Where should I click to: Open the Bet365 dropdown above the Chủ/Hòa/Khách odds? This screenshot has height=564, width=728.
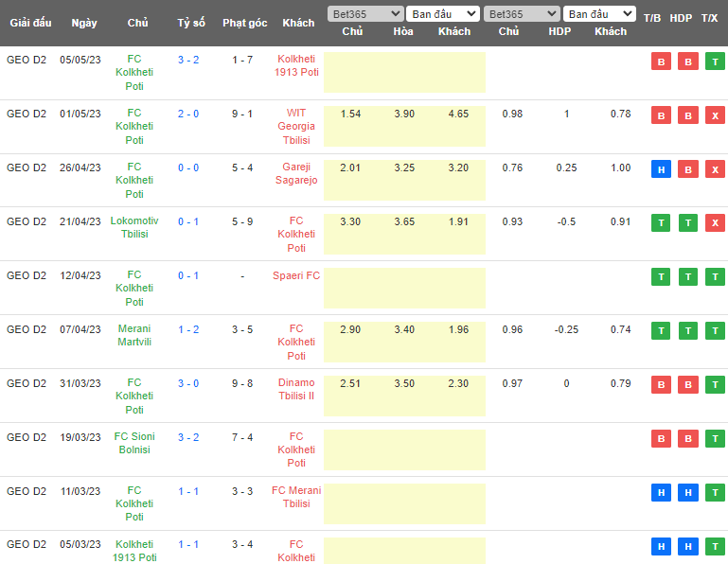click(x=364, y=14)
